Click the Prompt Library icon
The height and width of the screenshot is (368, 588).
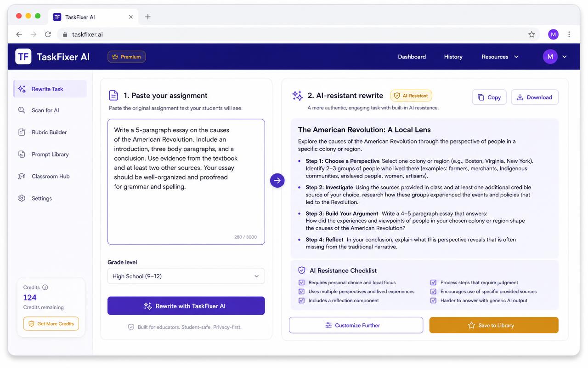(x=22, y=154)
